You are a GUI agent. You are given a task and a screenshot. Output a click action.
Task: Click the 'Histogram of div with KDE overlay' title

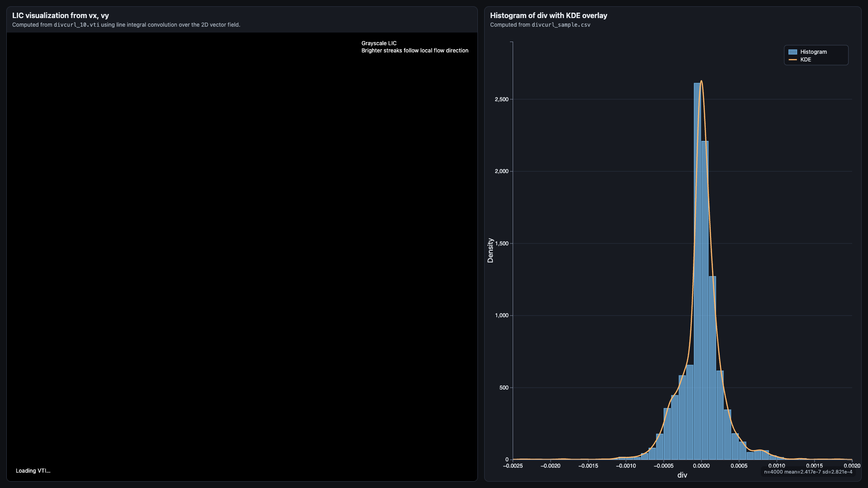(x=548, y=15)
